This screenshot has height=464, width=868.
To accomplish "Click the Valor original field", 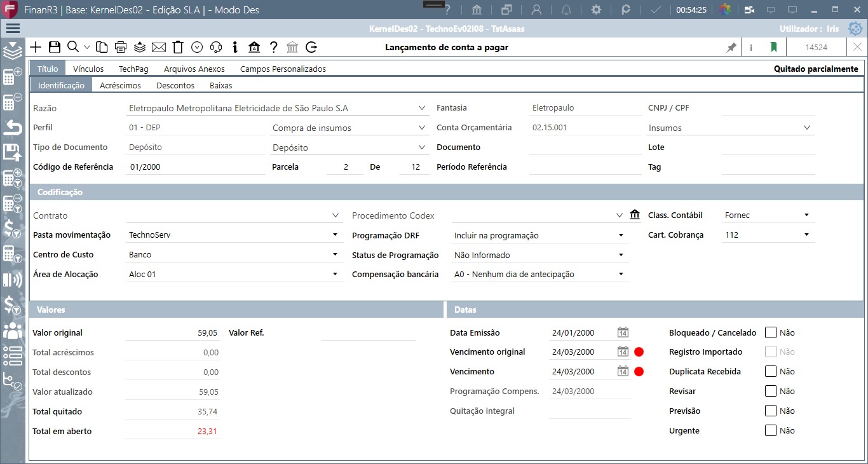I will pyautogui.click(x=172, y=332).
